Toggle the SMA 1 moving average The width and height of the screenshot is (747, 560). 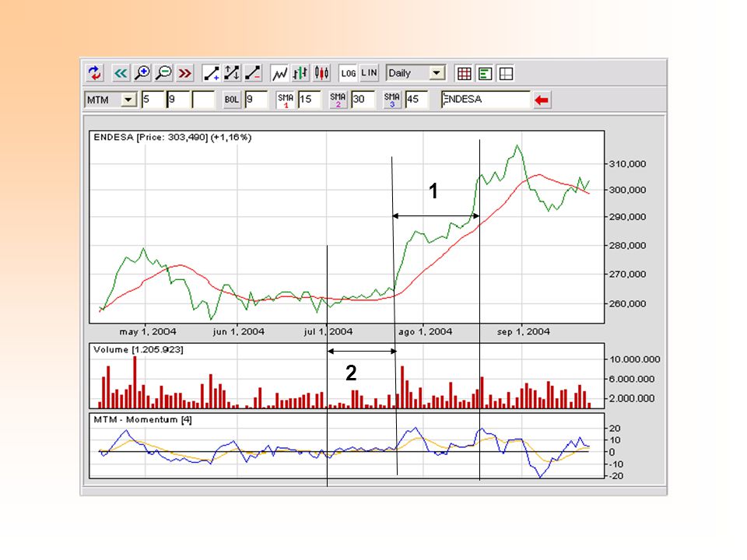(x=286, y=100)
